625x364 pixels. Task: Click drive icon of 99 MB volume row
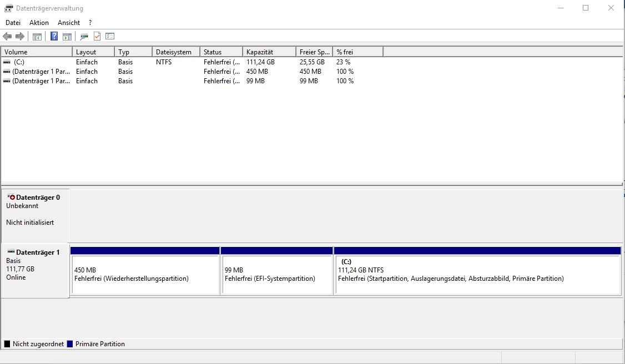[x=7, y=81]
